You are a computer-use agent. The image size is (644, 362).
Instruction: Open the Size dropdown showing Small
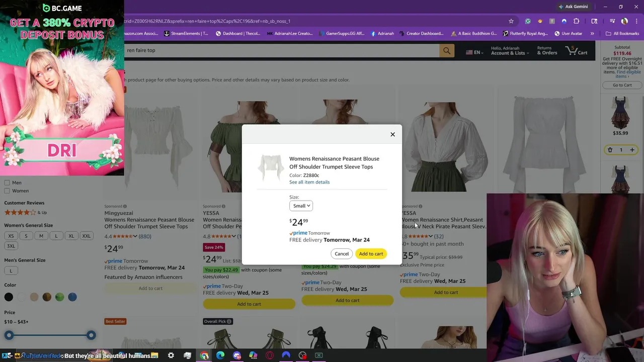coord(301,206)
